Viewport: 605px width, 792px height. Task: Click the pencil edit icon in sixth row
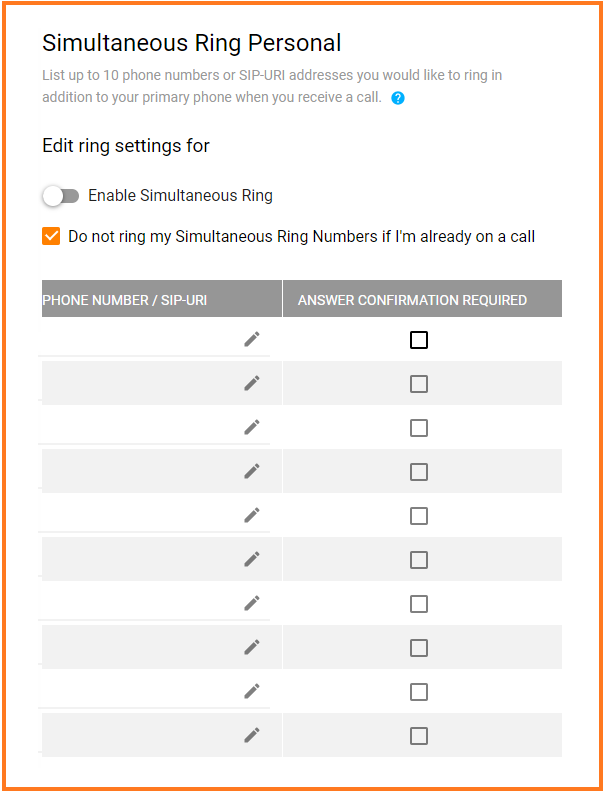252,559
